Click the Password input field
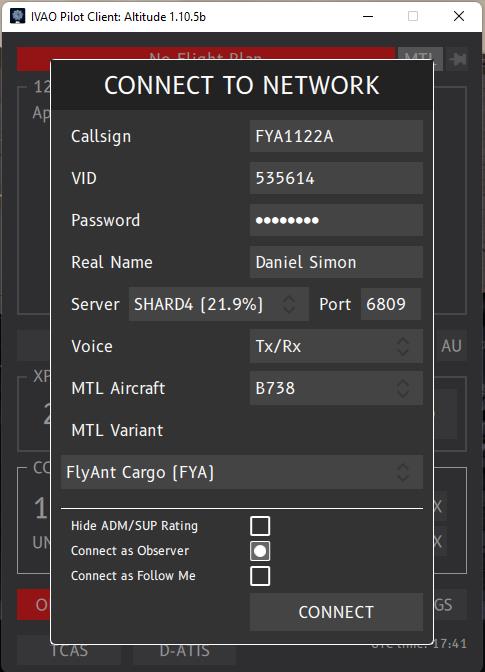 pos(336,220)
